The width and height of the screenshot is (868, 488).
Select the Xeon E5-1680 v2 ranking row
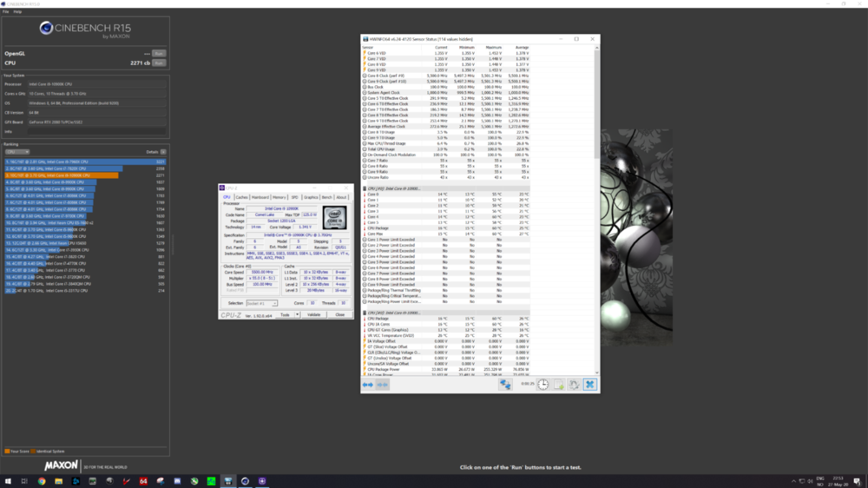pos(85,222)
